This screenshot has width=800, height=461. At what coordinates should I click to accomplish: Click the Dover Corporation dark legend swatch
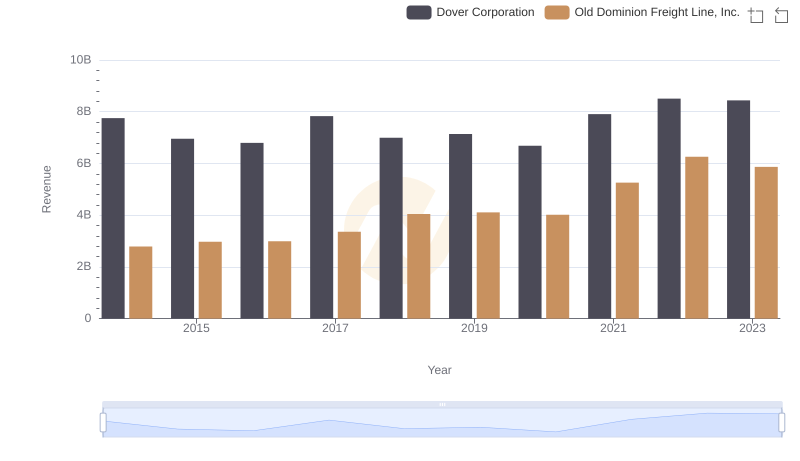[x=419, y=12]
